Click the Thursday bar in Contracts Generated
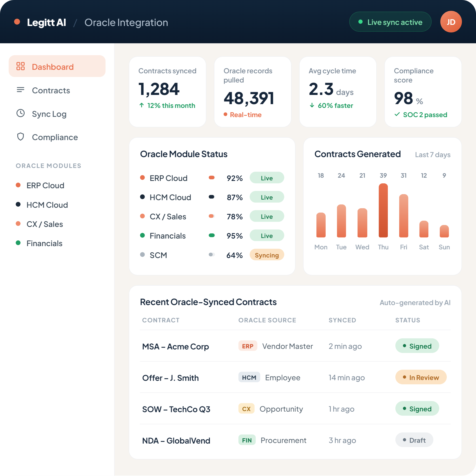476x476 pixels. coord(383,210)
